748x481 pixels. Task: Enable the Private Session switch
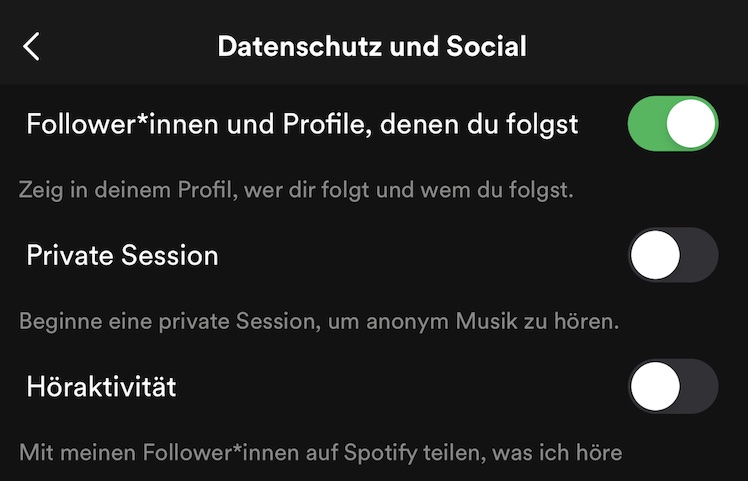(x=672, y=255)
